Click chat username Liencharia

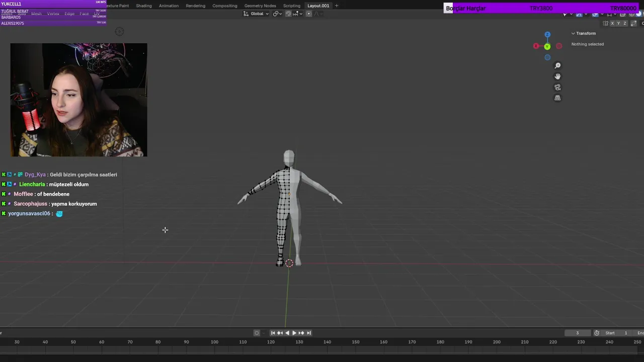32,184
